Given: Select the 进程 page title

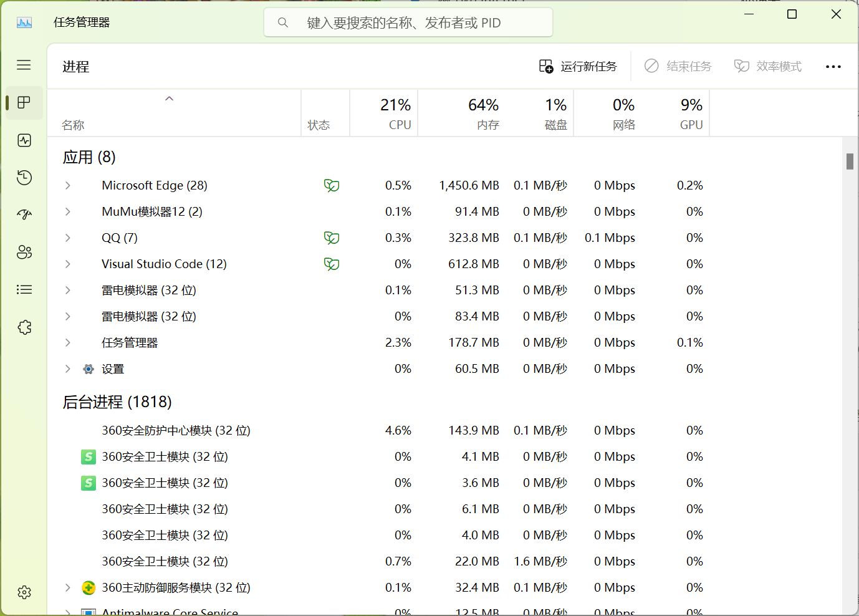Looking at the screenshot, I should 76,67.
